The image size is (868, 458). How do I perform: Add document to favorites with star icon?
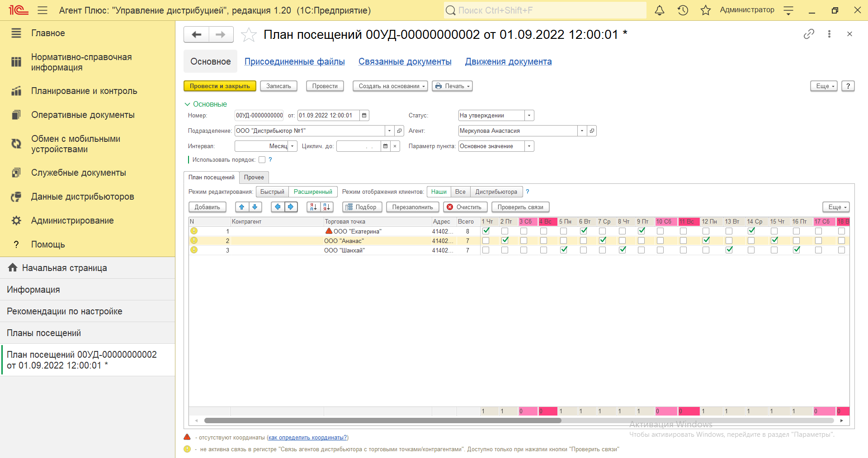(249, 35)
